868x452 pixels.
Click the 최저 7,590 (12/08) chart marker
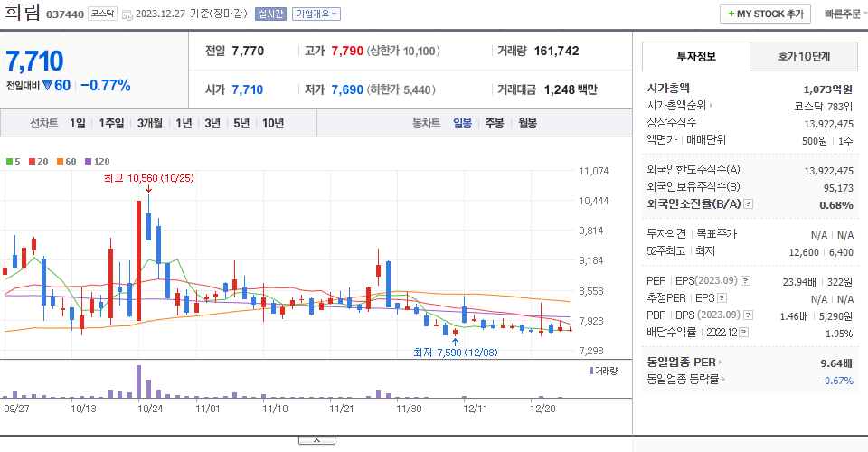[455, 353]
